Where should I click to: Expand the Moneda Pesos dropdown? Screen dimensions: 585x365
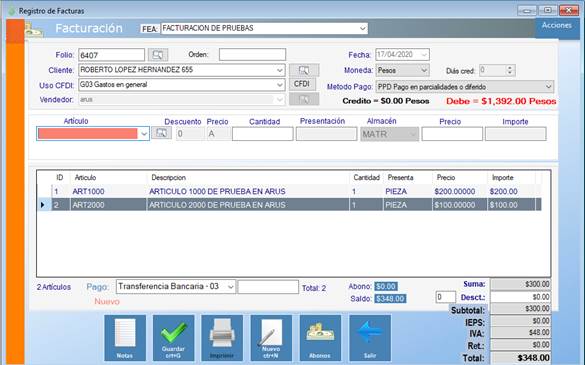pyautogui.click(x=424, y=70)
